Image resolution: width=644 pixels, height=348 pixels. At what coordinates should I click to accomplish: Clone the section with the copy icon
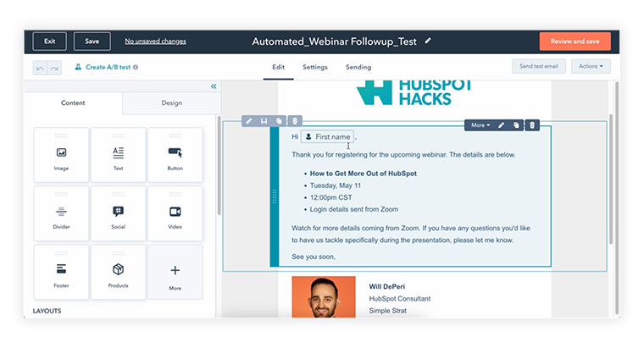[x=279, y=120]
